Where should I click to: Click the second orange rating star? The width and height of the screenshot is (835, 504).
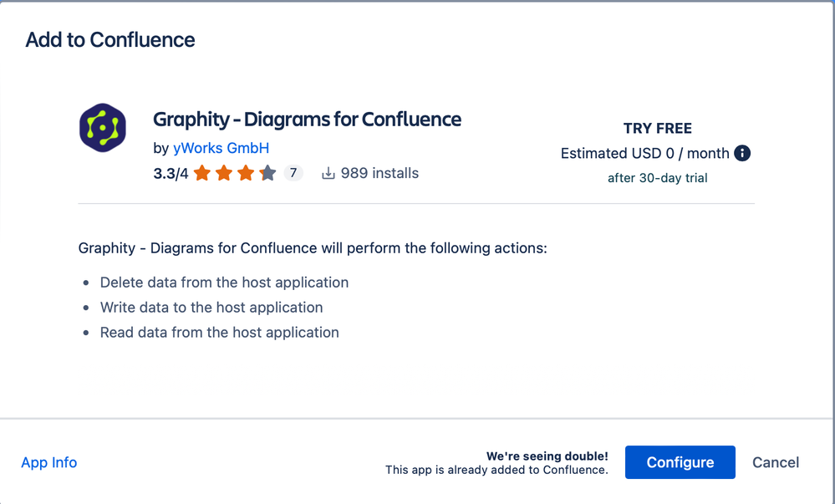coord(224,173)
